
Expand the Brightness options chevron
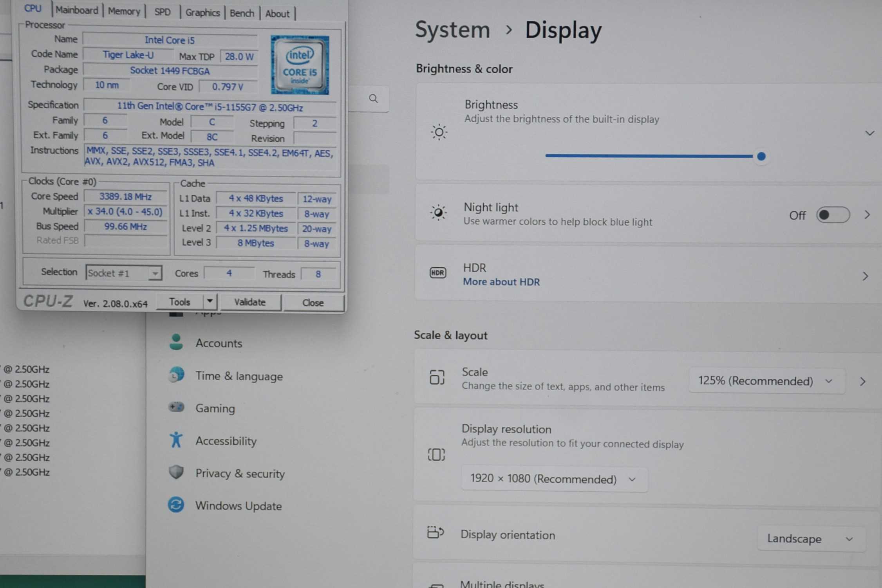(869, 133)
